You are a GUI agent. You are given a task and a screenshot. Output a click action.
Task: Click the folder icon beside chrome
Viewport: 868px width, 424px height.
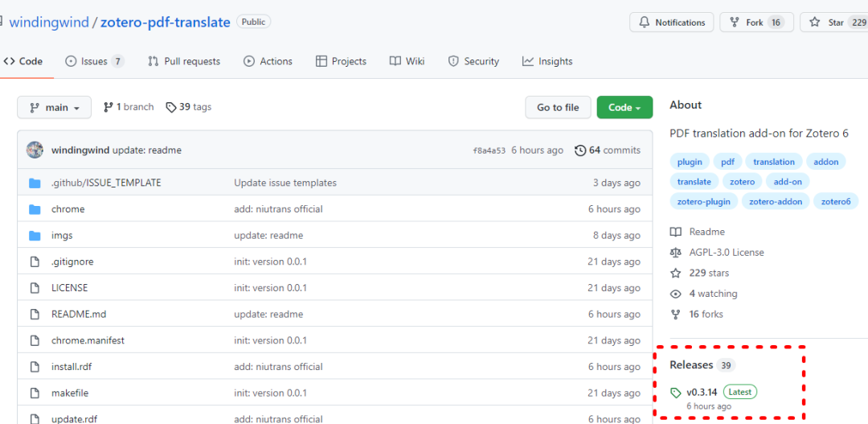35,209
